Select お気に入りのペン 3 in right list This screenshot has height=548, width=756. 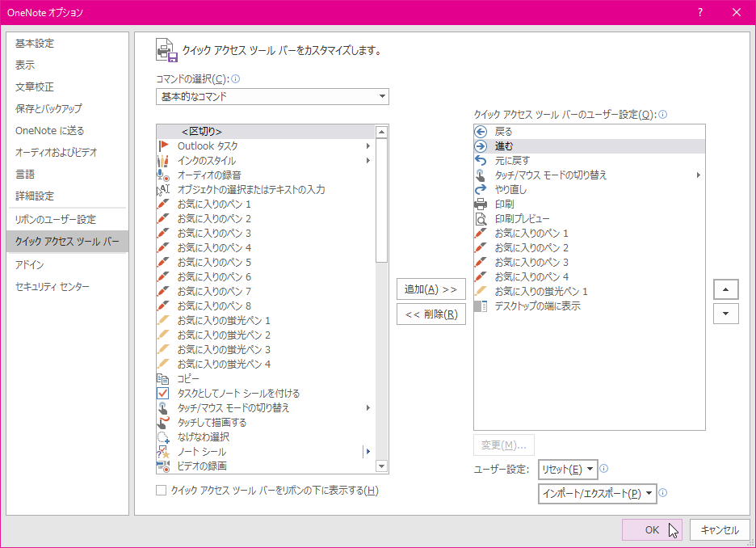click(589, 263)
